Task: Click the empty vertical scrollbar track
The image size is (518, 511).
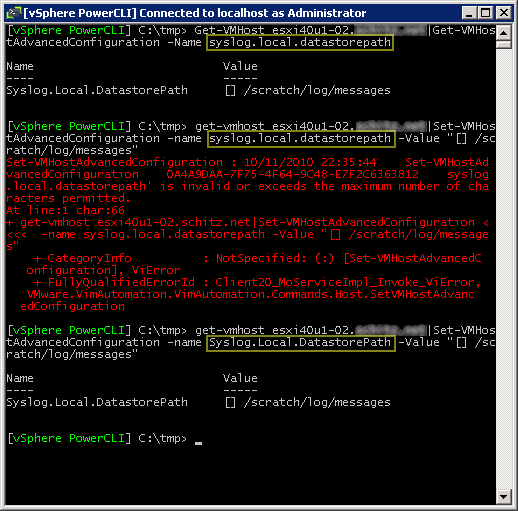Action: [x=504, y=267]
